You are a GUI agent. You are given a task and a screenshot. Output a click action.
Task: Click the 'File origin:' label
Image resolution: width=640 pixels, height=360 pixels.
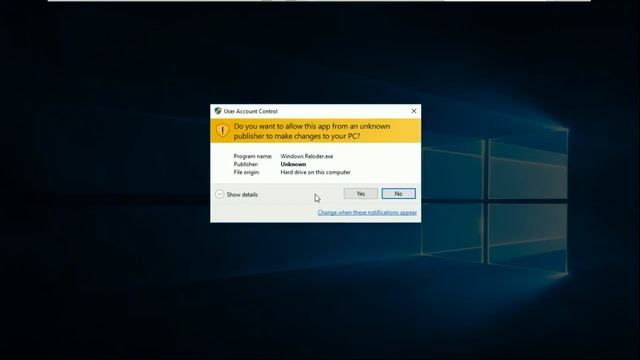coord(247,172)
